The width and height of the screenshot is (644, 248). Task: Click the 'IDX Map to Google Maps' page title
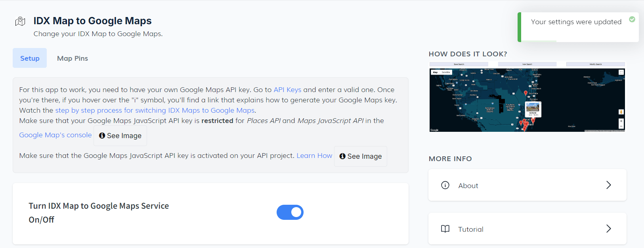92,21
